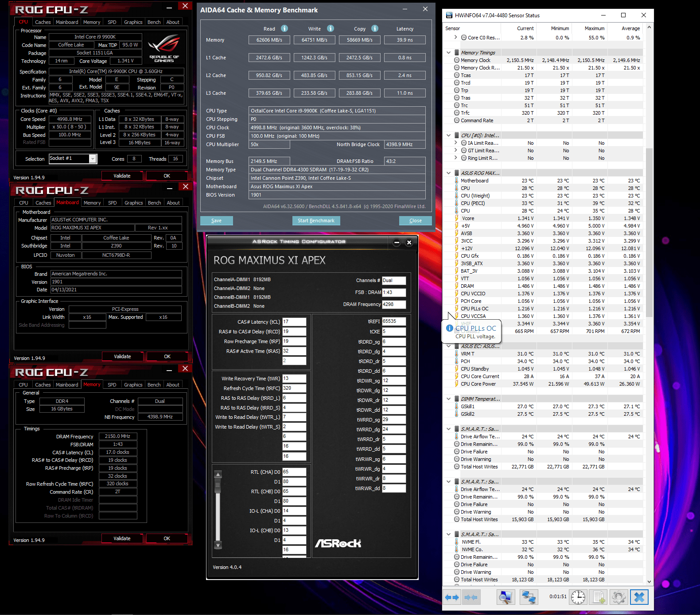The height and width of the screenshot is (615, 700).
Task: Click tREFI value field in ASRock
Action: (x=394, y=321)
